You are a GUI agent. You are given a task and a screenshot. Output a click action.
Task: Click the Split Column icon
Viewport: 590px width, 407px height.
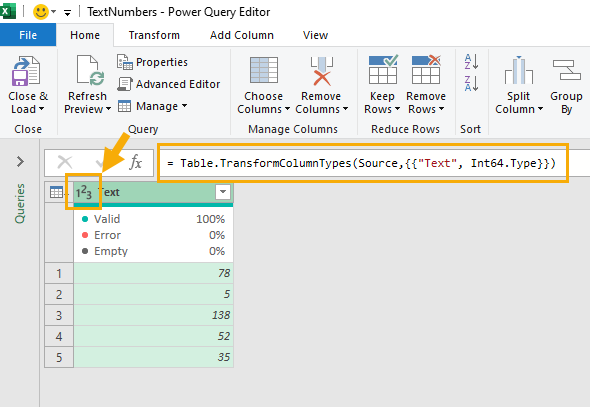(519, 70)
